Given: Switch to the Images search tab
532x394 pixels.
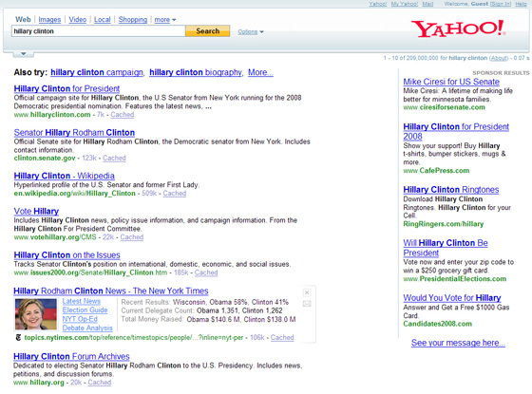Looking at the screenshot, I should tap(49, 20).
